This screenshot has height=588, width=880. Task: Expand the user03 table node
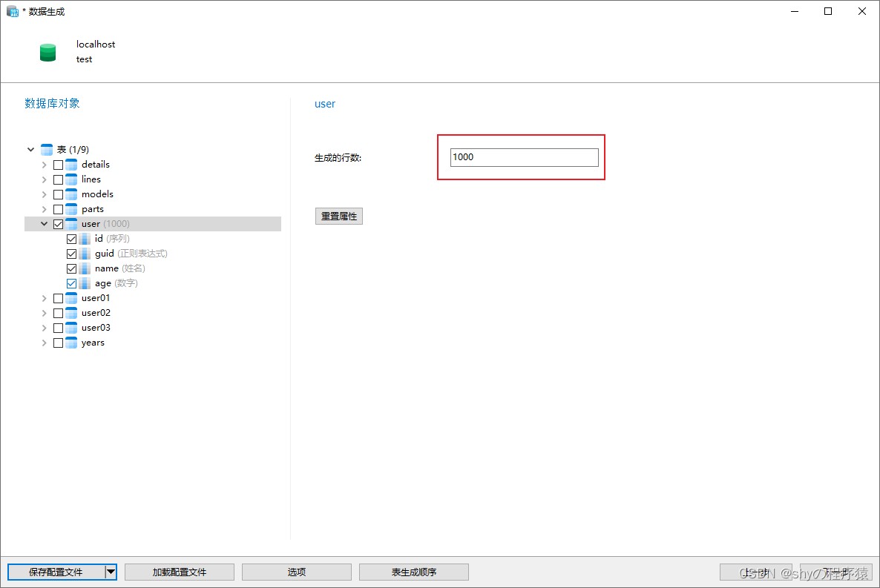pyautogui.click(x=45, y=328)
